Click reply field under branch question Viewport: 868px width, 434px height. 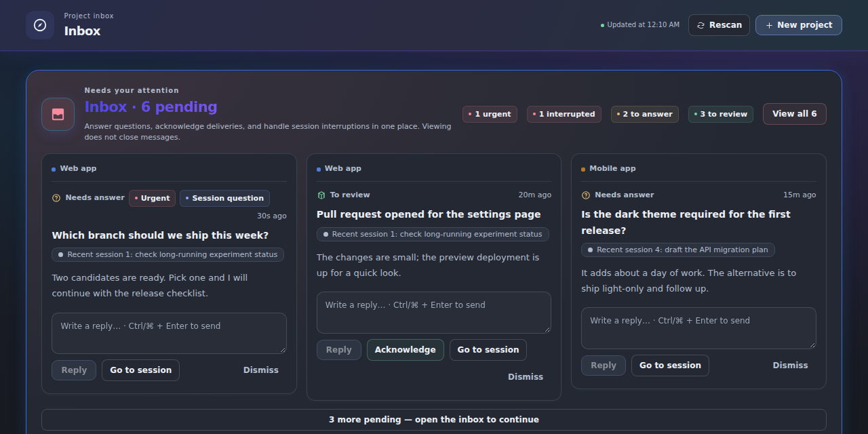pos(169,333)
